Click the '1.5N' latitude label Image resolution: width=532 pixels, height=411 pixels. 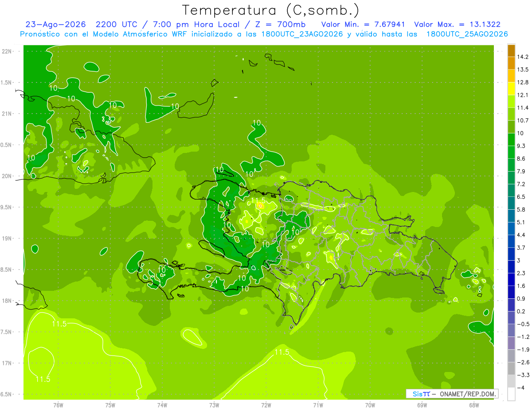6,82
